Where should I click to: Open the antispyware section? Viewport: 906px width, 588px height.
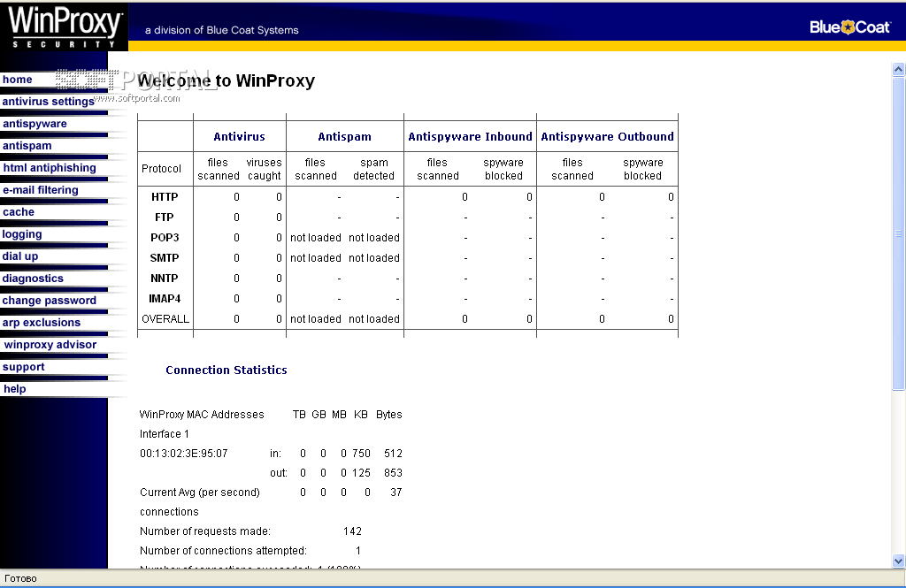[35, 124]
